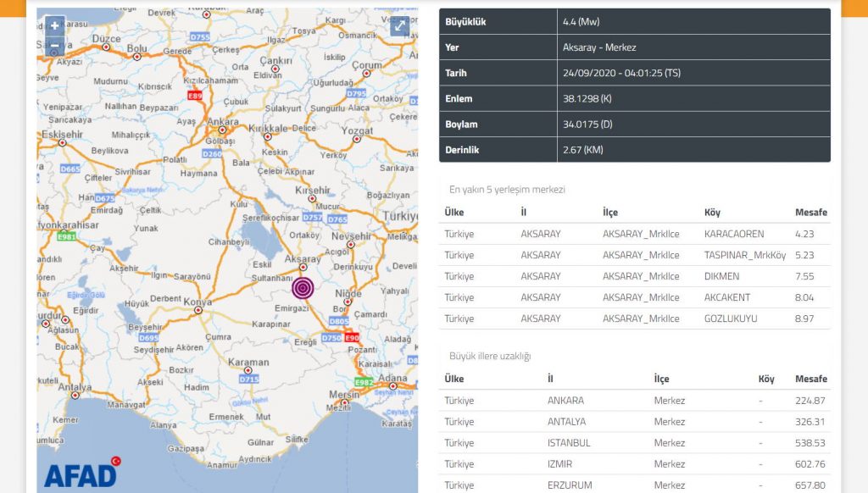Click the D260 road shield near Gölbaşı

point(212,154)
